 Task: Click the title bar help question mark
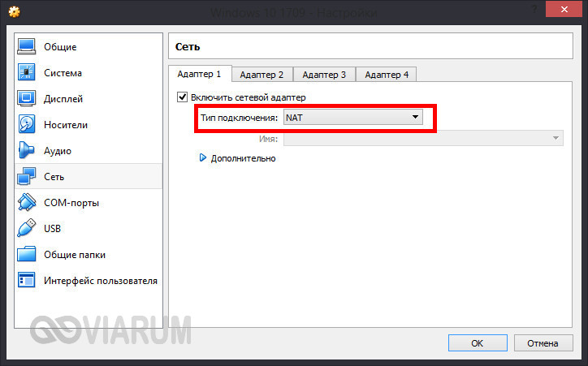tap(535, 10)
